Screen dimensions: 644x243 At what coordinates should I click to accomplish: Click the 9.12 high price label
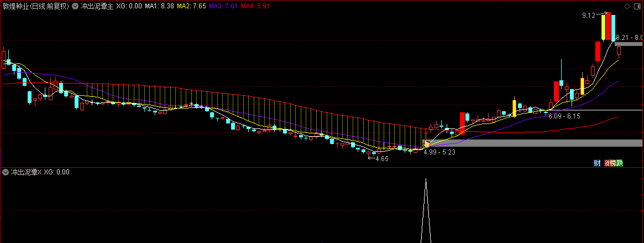pyautogui.click(x=589, y=15)
